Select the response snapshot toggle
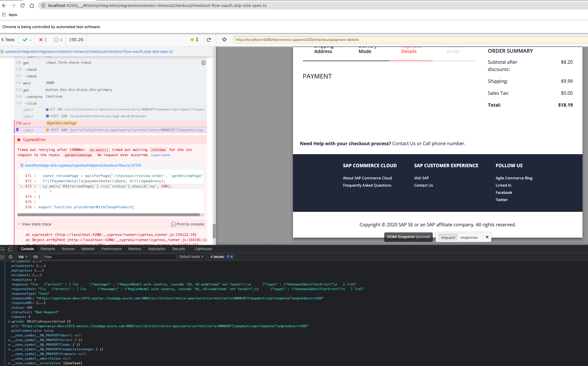The image size is (588, 366). 469,237
